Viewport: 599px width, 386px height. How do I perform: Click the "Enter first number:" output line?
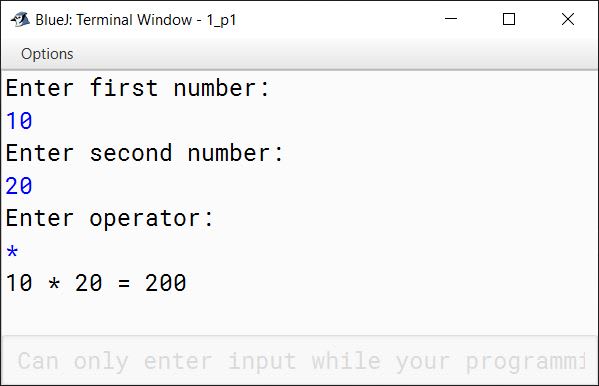pyautogui.click(x=138, y=88)
